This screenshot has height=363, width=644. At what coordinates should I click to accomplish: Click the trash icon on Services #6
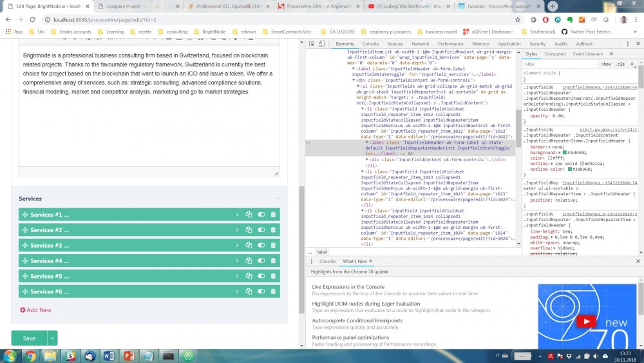click(x=273, y=291)
